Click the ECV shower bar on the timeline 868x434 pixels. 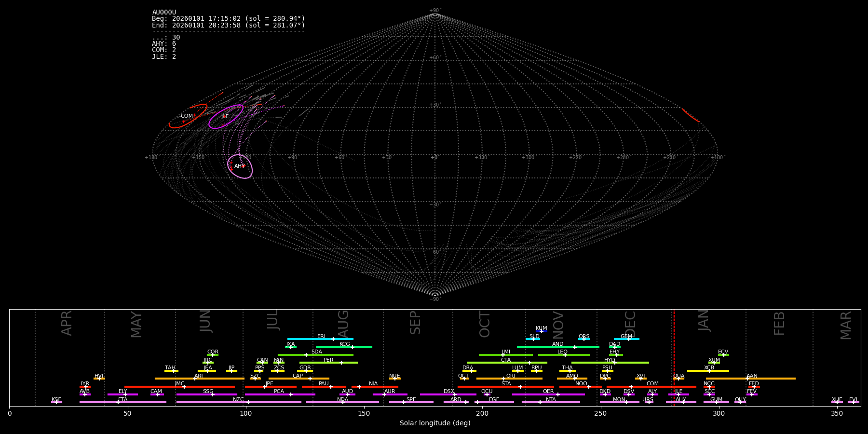click(x=723, y=355)
